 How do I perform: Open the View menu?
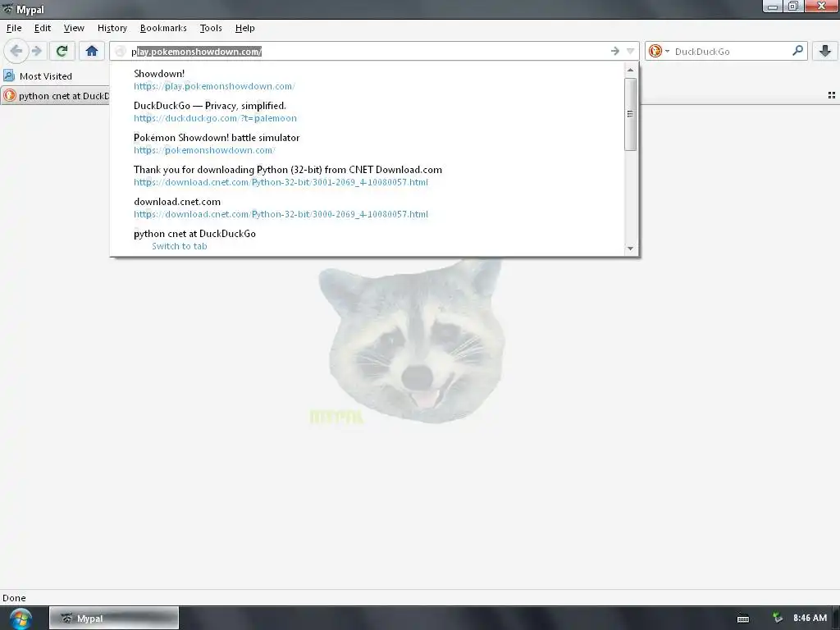click(x=74, y=28)
